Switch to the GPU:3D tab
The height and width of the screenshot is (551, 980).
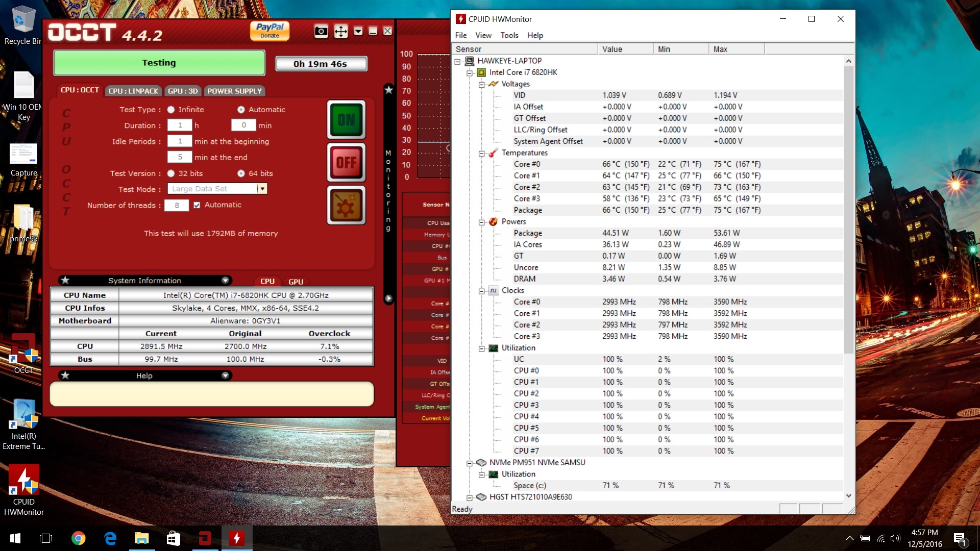coord(183,91)
